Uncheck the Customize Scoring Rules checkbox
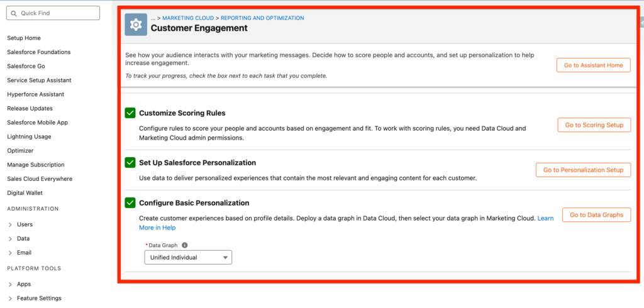The height and width of the screenshot is (308, 644). point(130,113)
